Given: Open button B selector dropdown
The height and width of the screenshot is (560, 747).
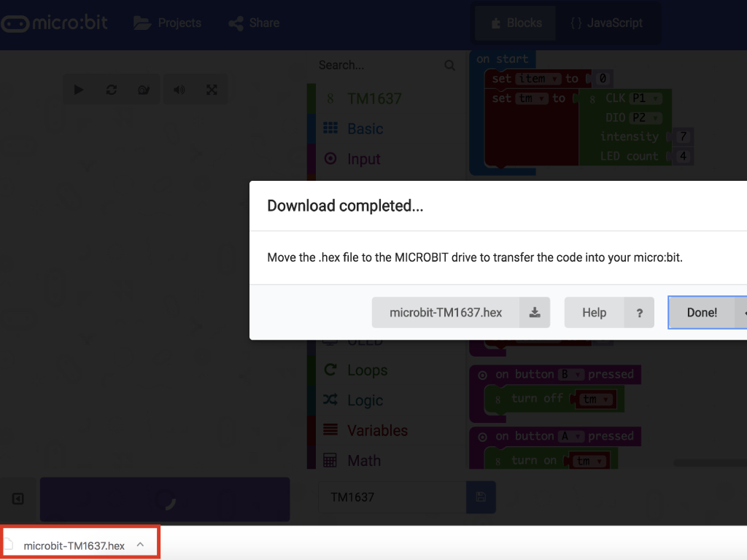Looking at the screenshot, I should (x=570, y=374).
